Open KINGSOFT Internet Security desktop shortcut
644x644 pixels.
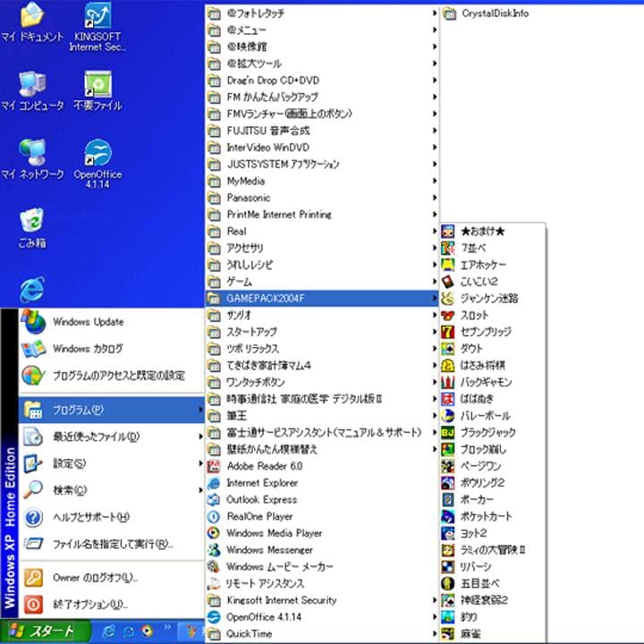click(97, 27)
